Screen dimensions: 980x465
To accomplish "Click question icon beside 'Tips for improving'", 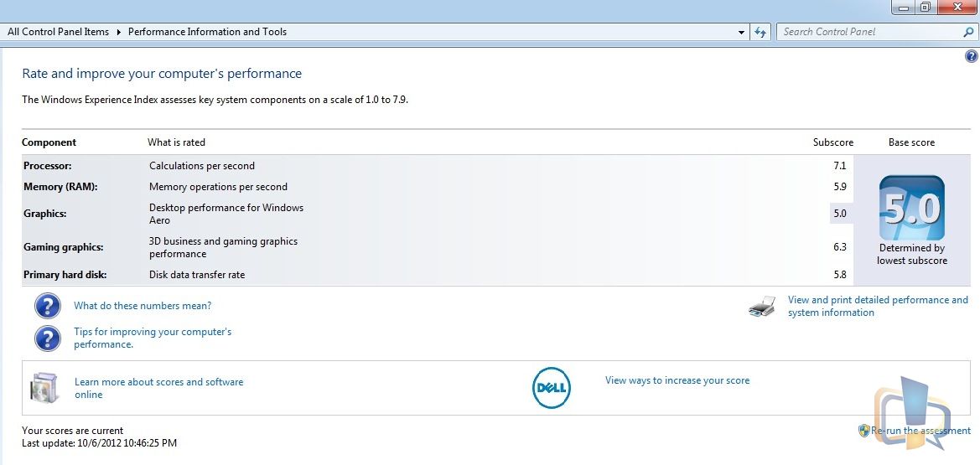I will [48, 338].
